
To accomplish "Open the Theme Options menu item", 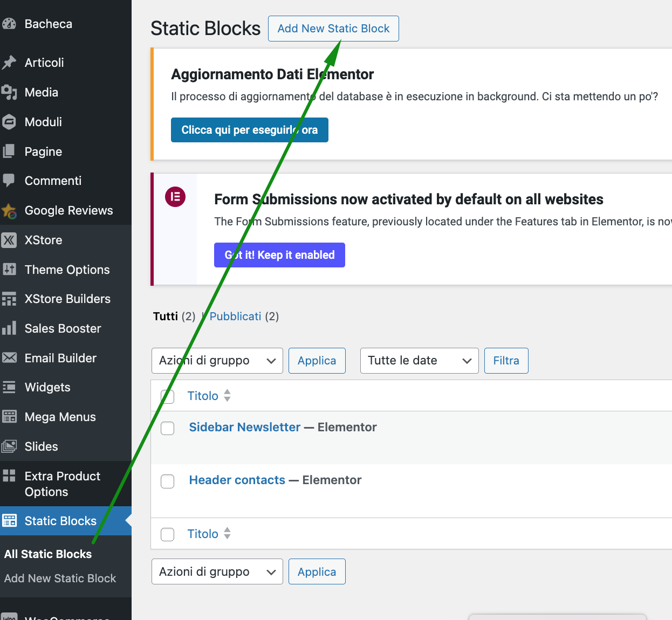I will point(67,270).
